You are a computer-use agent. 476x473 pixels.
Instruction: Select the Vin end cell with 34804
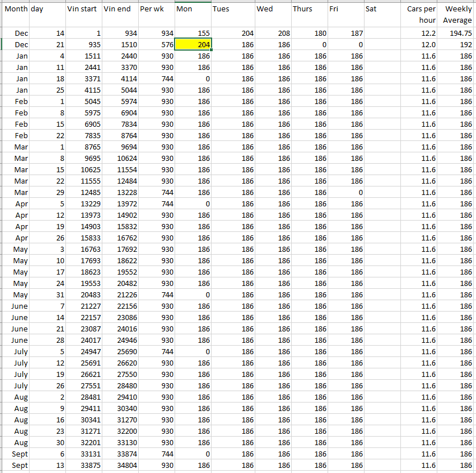(120, 465)
